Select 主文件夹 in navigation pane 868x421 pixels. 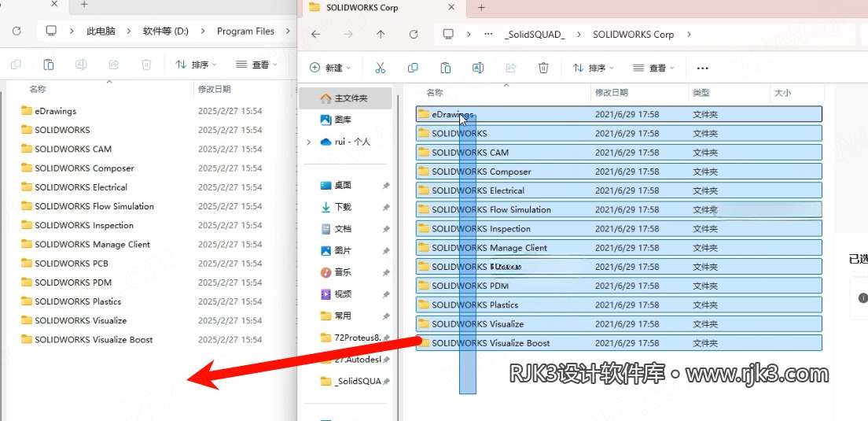pos(345,98)
